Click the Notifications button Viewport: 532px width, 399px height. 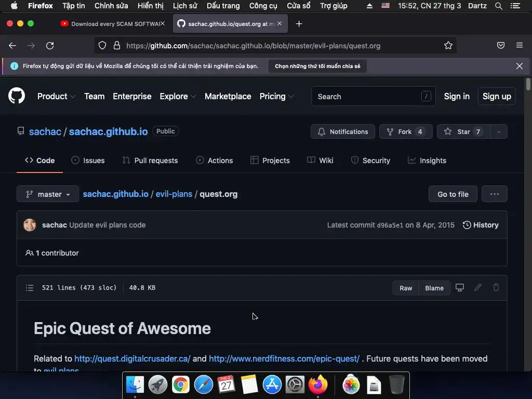pyautogui.click(x=343, y=131)
